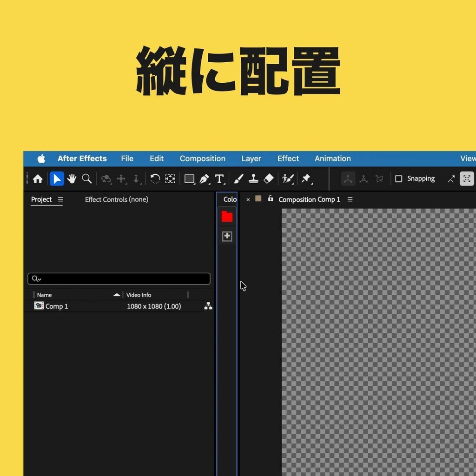Open the Project panel menu
Screen dimensions: 476x476
click(60, 199)
